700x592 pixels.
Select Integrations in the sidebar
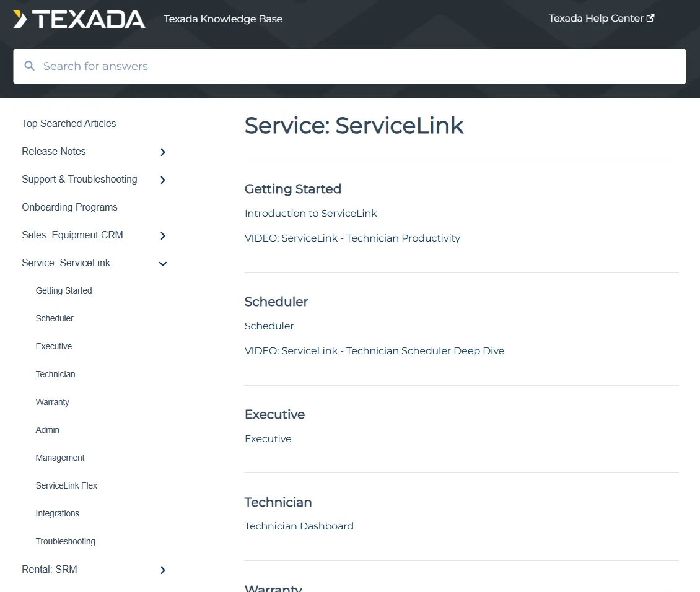click(x=58, y=513)
